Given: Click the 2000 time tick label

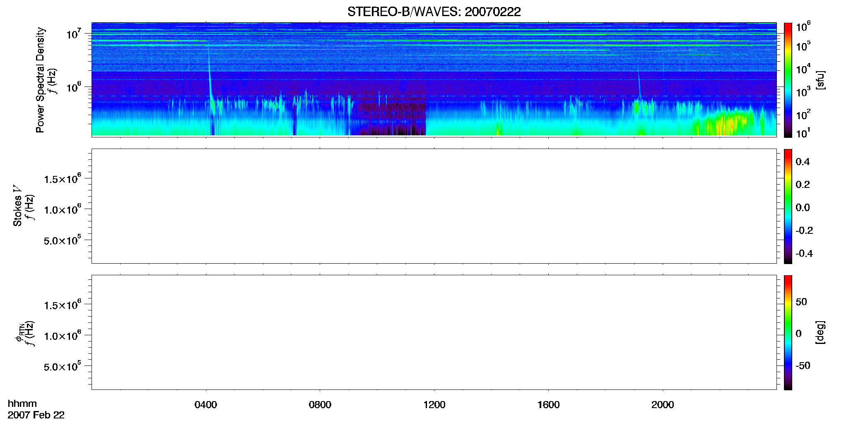Looking at the screenshot, I should point(663,405).
